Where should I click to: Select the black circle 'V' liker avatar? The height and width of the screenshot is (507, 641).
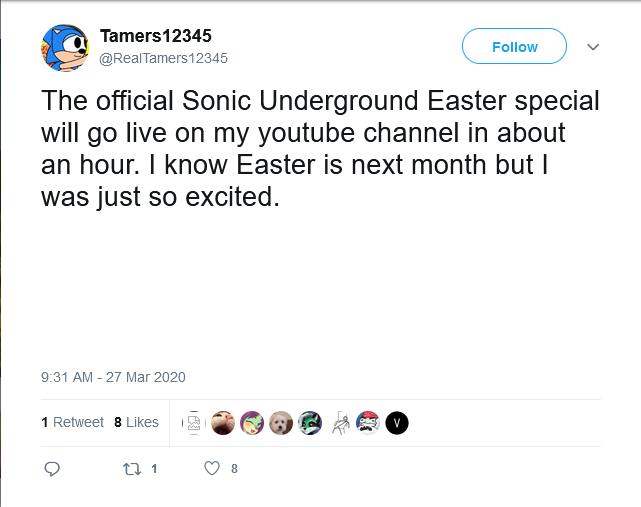point(397,423)
